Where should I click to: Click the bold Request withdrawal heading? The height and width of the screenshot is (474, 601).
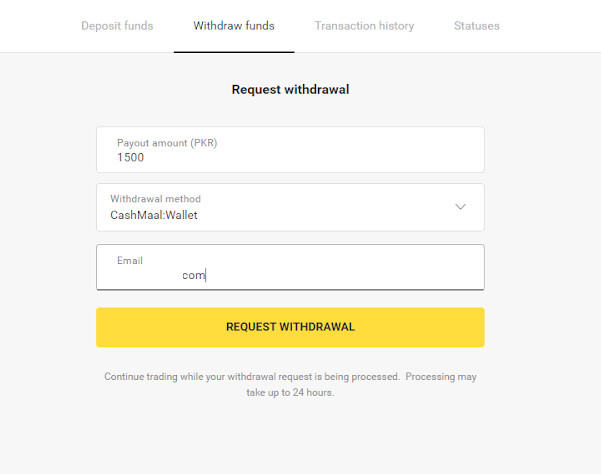[x=290, y=90]
